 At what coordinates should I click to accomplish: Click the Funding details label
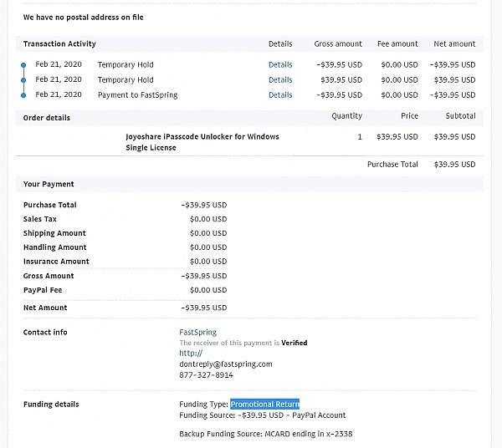pyautogui.click(x=51, y=405)
